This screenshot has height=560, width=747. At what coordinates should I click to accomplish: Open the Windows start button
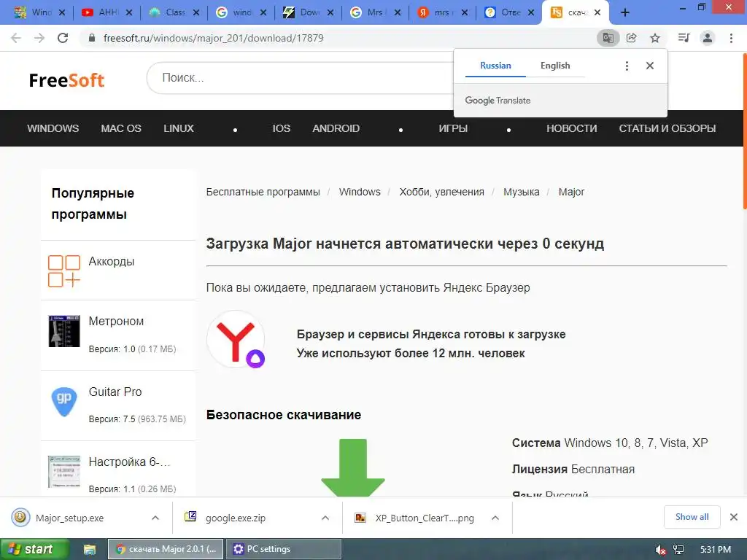(34, 550)
